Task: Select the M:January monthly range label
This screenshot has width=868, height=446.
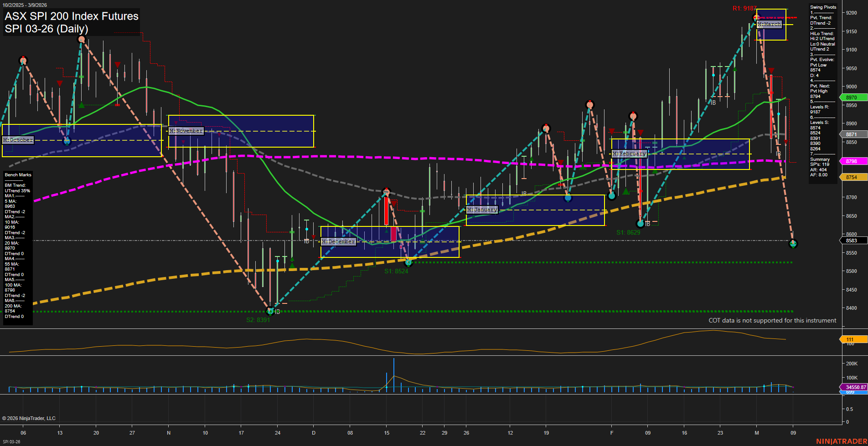Action: [482, 210]
